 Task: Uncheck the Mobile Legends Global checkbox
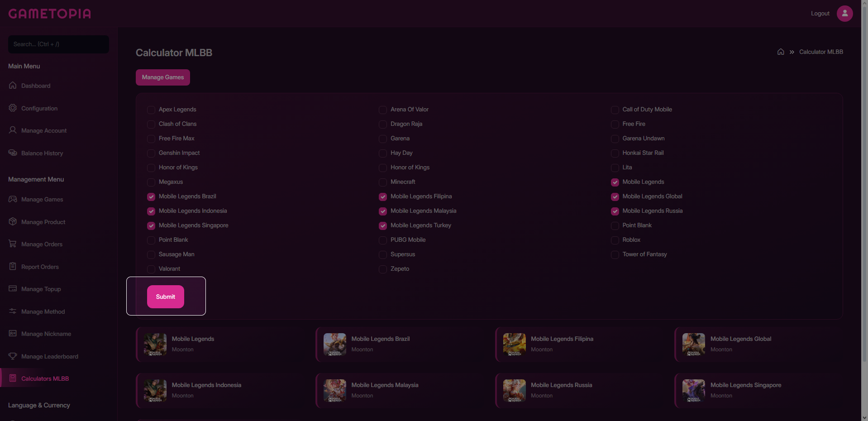(615, 196)
